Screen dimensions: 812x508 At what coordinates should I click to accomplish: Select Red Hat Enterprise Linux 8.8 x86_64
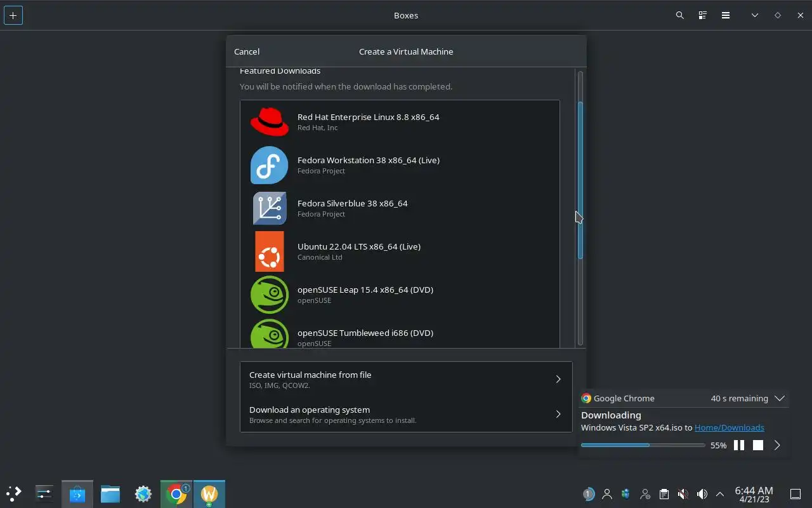click(x=400, y=122)
